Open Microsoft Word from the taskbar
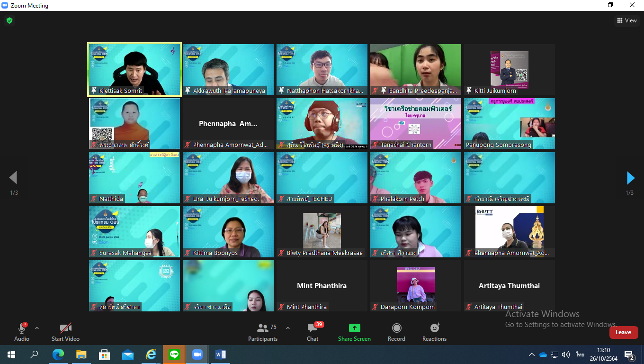Viewport: 644px width, 364px height. click(221, 355)
